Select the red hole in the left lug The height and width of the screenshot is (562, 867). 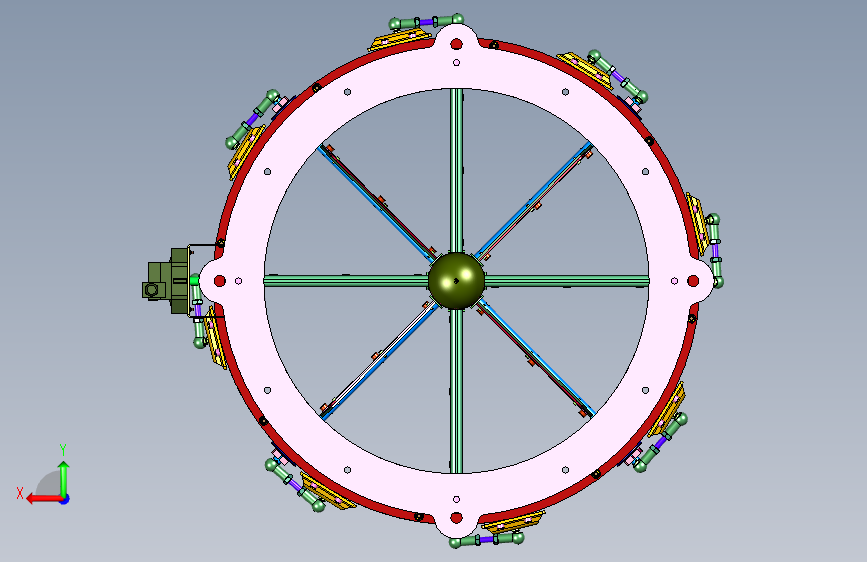coord(220,281)
